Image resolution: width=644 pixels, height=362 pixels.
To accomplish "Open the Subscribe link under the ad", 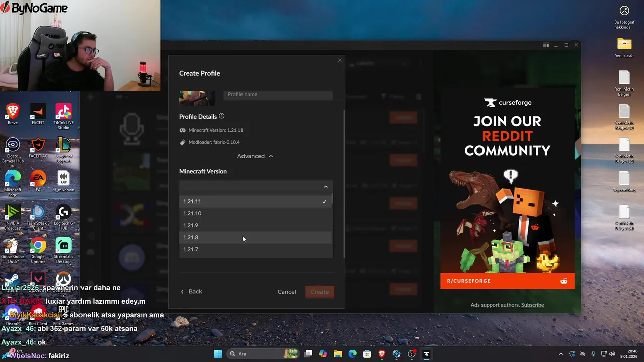I will pos(532,305).
